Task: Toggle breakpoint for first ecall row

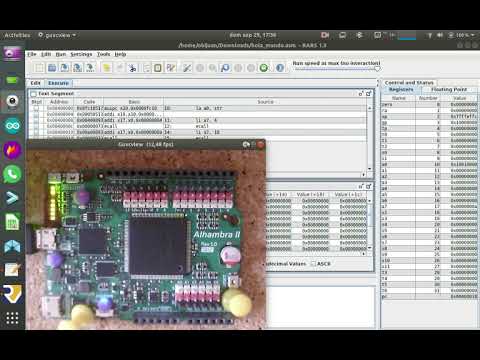Action: [x=36, y=126]
